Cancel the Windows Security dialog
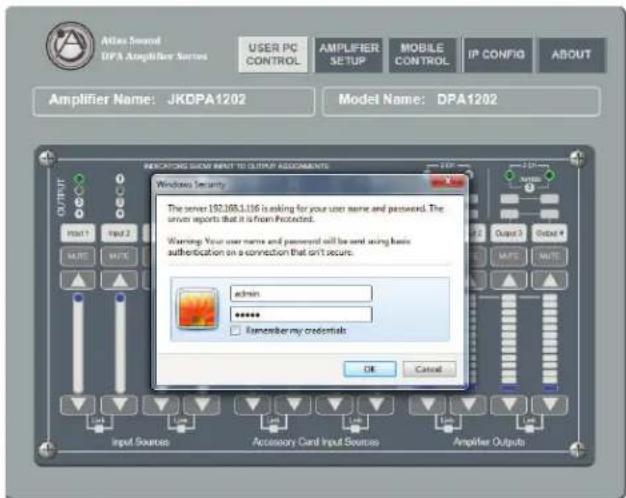 tap(429, 369)
